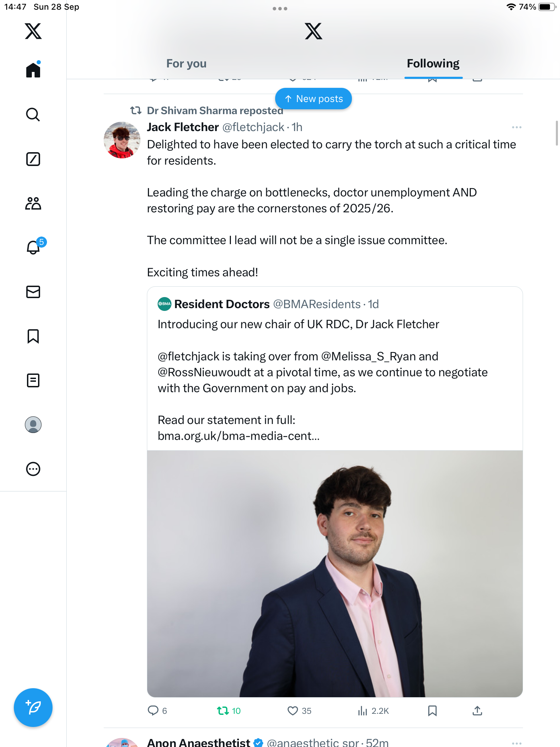Like Jack Fletcher's post
The height and width of the screenshot is (747, 560).
coord(293,711)
